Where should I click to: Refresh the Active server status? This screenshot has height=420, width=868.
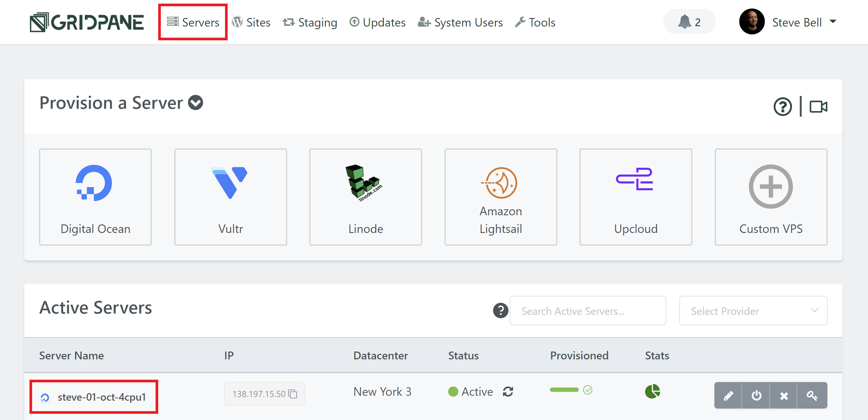point(508,392)
